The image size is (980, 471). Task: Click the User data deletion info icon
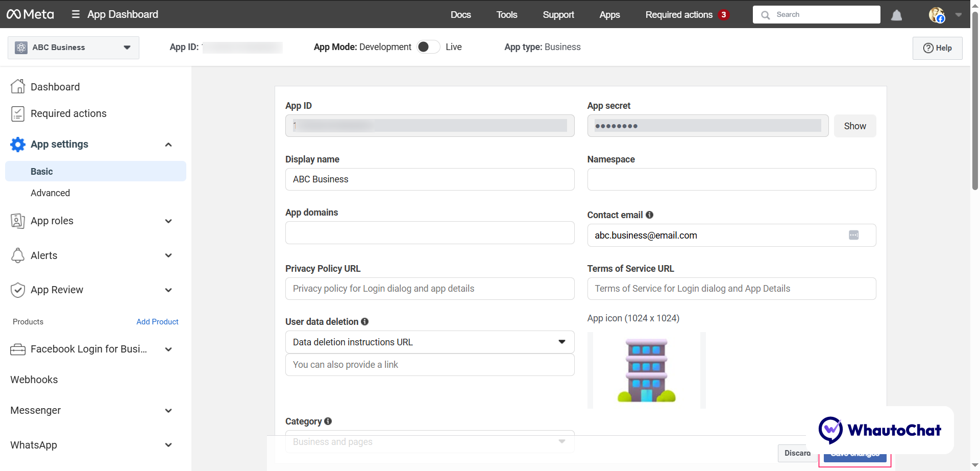[364, 322]
